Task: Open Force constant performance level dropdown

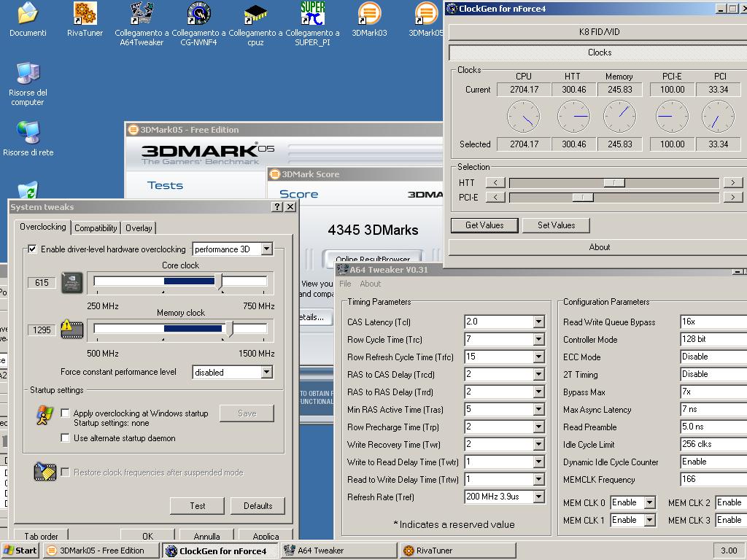Action: [x=267, y=373]
